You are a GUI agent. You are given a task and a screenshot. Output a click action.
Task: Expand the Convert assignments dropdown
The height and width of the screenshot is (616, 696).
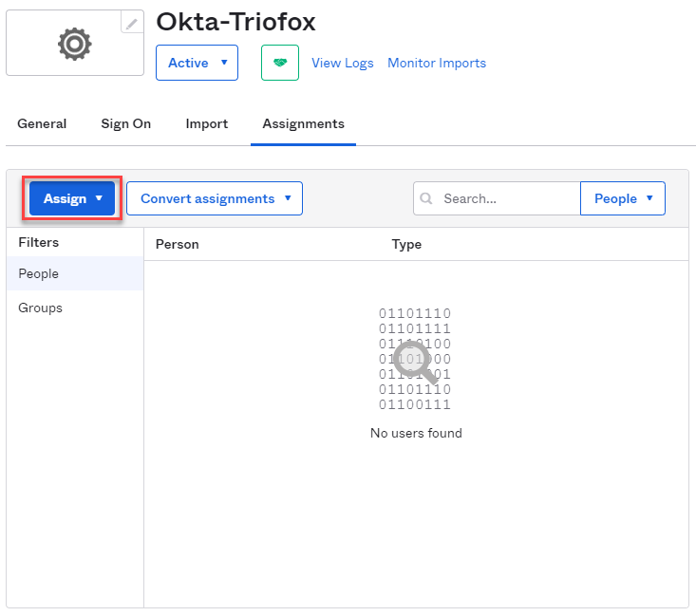[x=215, y=198]
